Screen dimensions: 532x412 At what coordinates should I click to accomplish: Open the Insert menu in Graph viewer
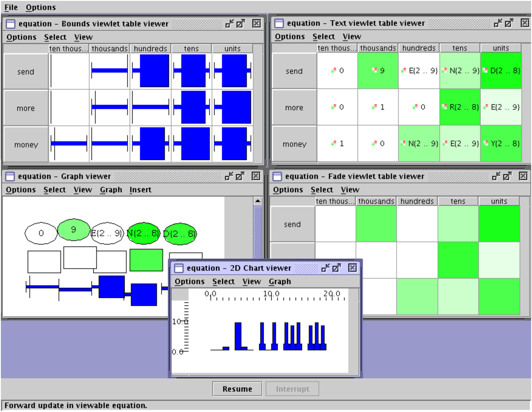pyautogui.click(x=140, y=190)
